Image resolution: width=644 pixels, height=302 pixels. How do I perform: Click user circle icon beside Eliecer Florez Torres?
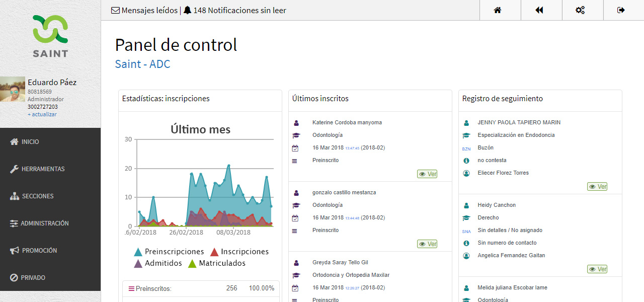[x=466, y=173]
